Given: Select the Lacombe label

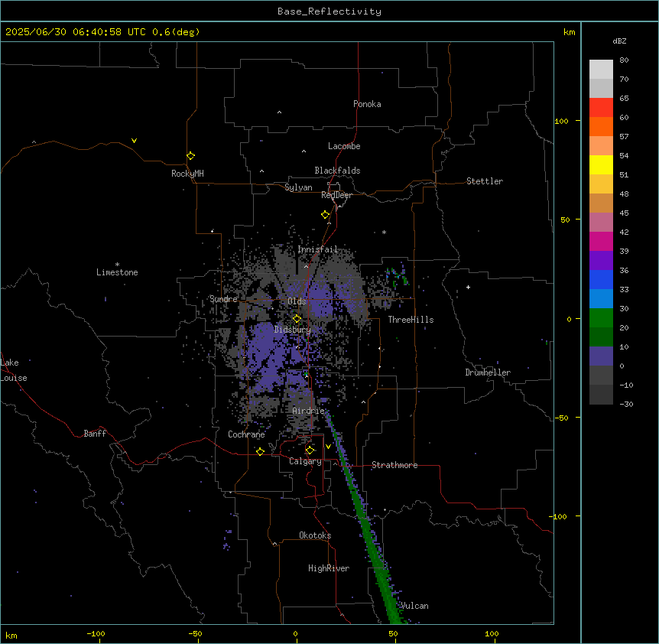Looking at the screenshot, I should pyautogui.click(x=344, y=146).
